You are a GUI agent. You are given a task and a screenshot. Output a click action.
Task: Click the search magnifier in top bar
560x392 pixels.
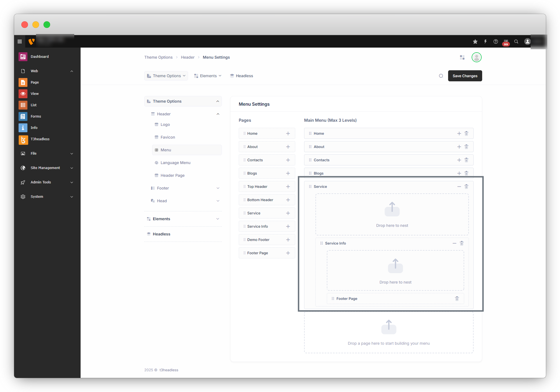pos(516,41)
